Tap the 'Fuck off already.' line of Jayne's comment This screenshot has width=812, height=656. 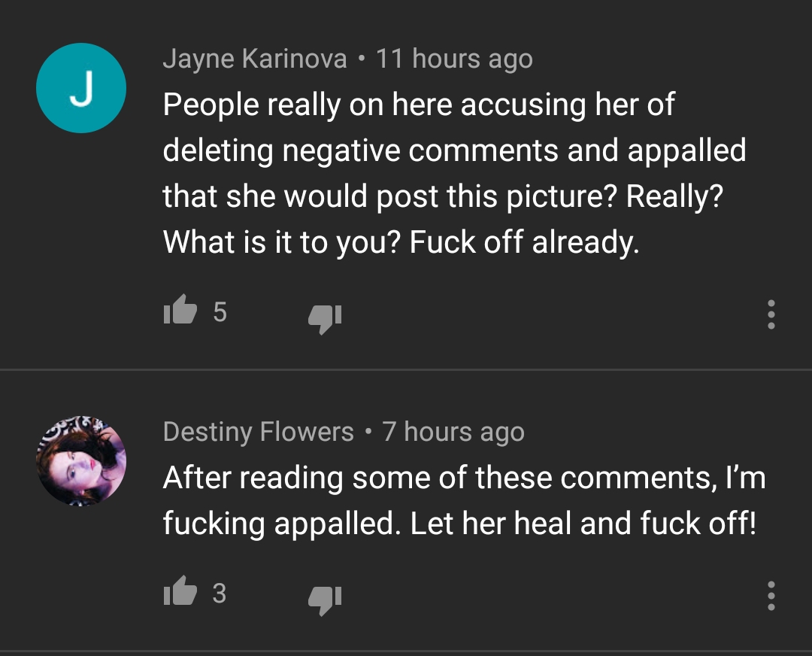tap(525, 242)
